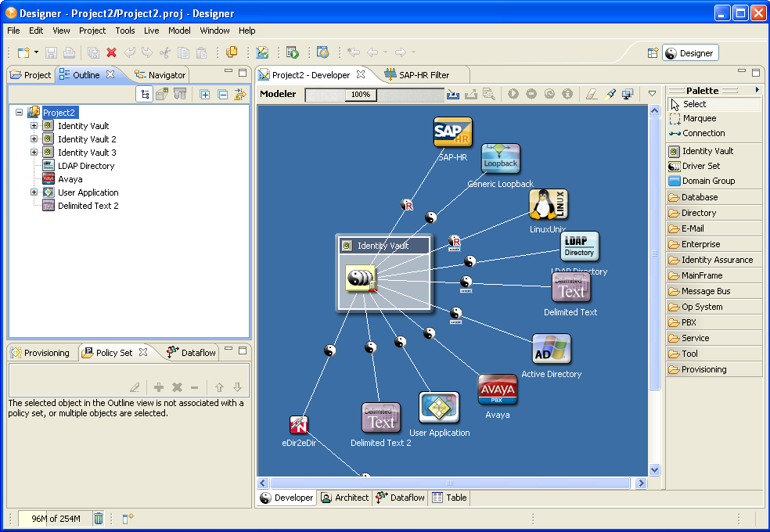Open the File menu
This screenshot has width=770, height=532.
(14, 31)
